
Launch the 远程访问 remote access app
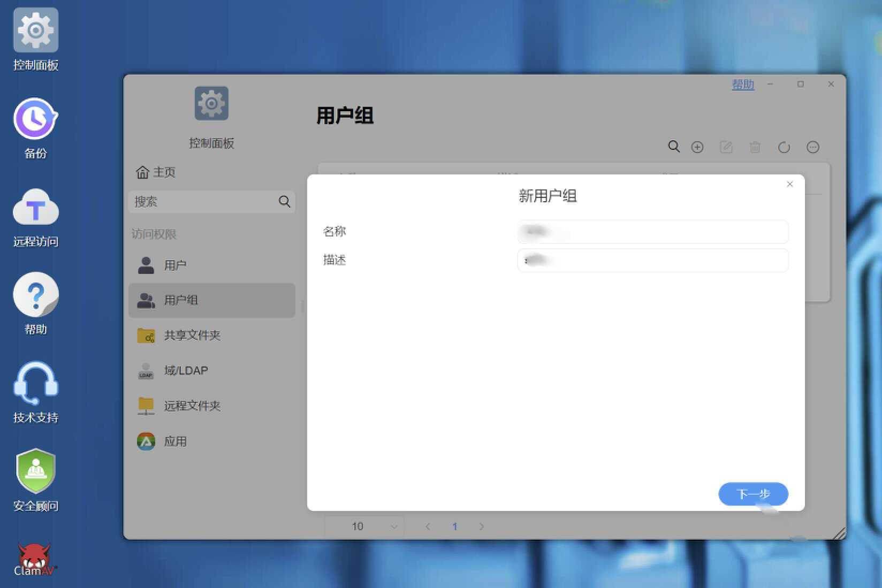[35, 217]
